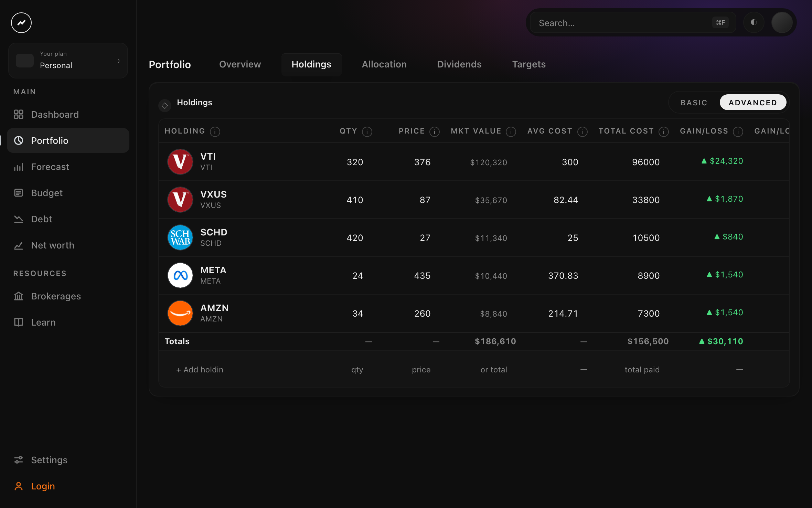
Task: Click the Add holding input
Action: 200,370
